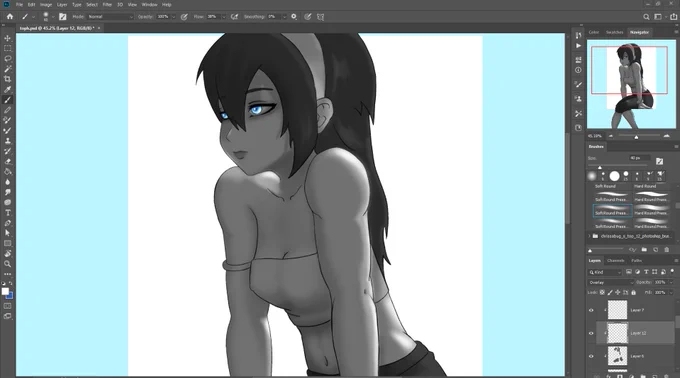The width and height of the screenshot is (680, 378).
Task: Select the Rectangular Marquee tool
Action: 7,48
